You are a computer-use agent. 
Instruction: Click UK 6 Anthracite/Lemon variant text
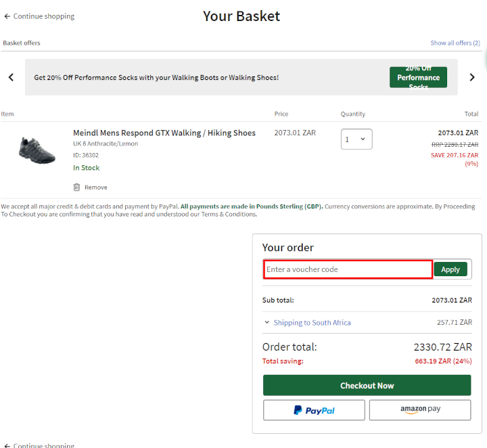[106, 143]
